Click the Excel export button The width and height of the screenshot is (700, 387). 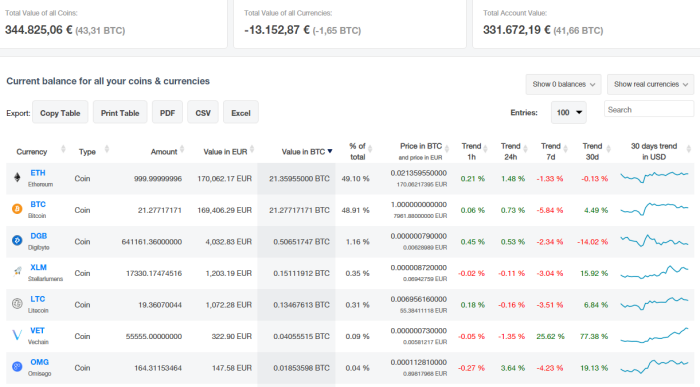(241, 113)
